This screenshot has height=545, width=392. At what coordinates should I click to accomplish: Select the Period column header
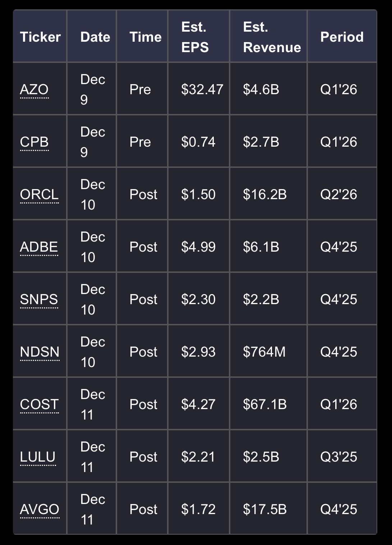342,36
